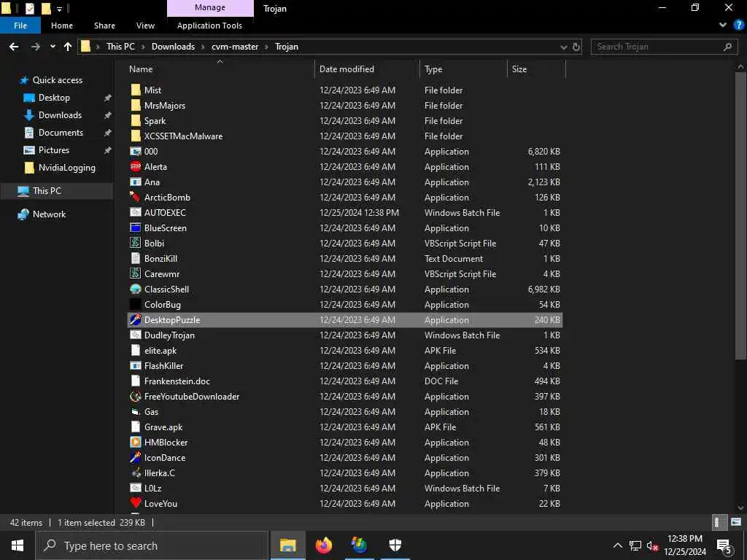Select the LoveYou heart icon

point(135,503)
